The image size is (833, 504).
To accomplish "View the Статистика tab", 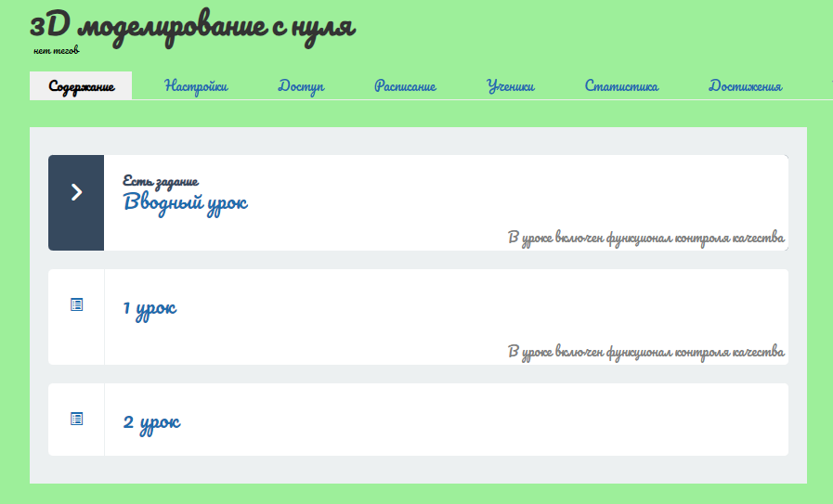I will (621, 86).
